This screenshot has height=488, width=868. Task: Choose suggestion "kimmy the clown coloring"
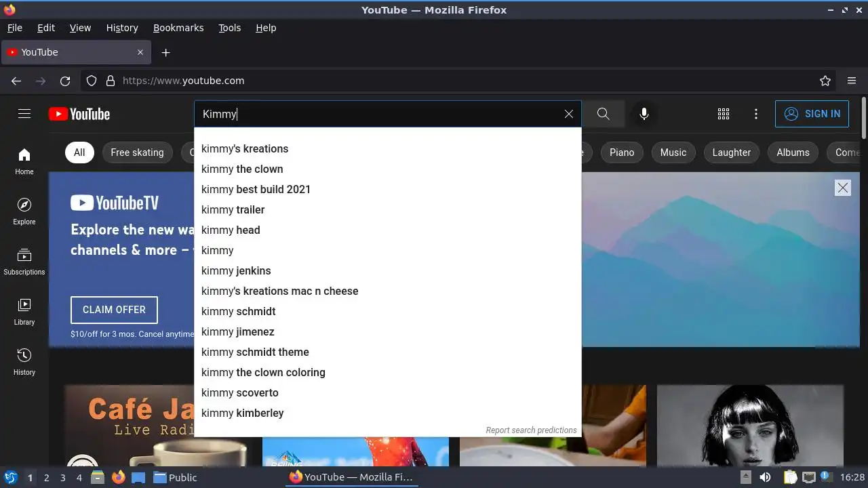[x=388, y=372]
